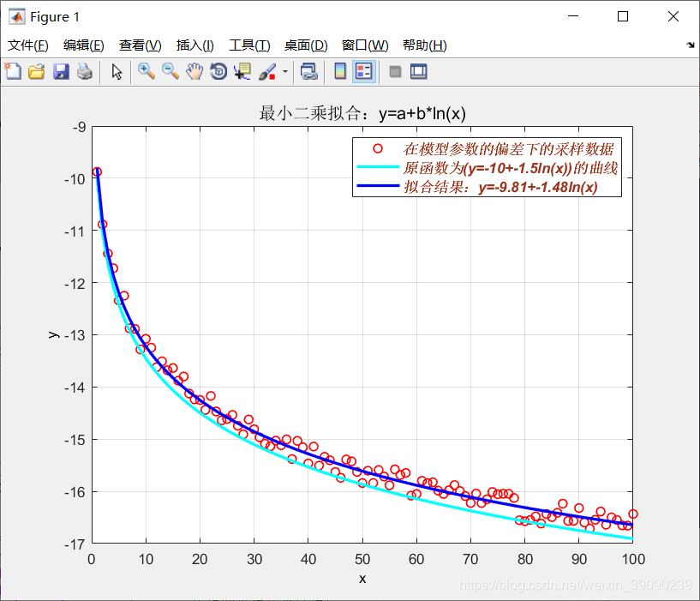Click the MATLAB logo in title bar

[x=17, y=16]
